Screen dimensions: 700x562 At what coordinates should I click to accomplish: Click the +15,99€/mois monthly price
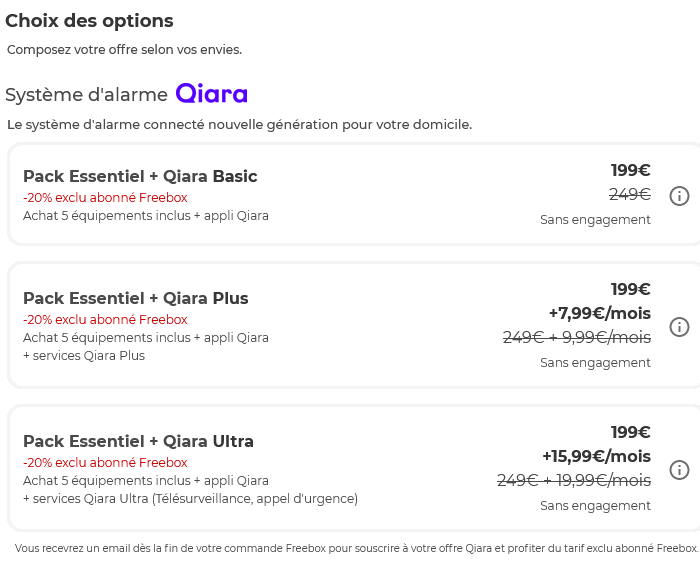pos(596,456)
